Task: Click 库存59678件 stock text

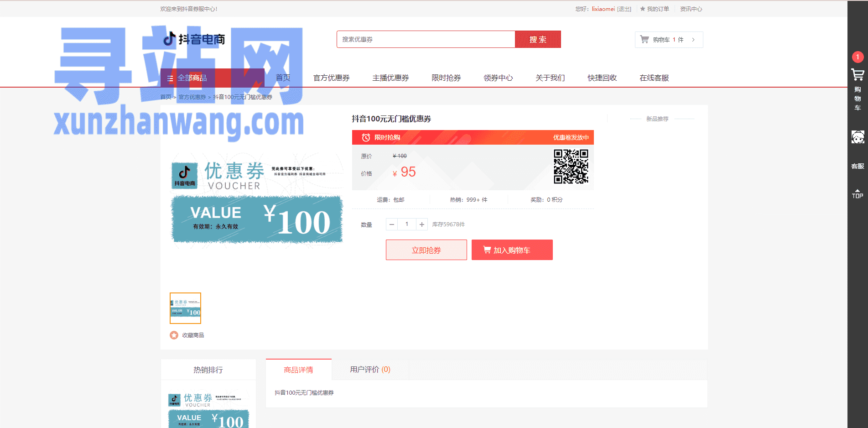Action: pos(448,224)
